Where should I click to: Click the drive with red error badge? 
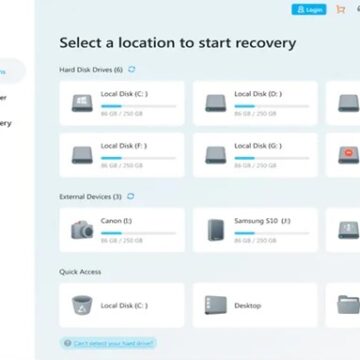pyautogui.click(x=349, y=155)
